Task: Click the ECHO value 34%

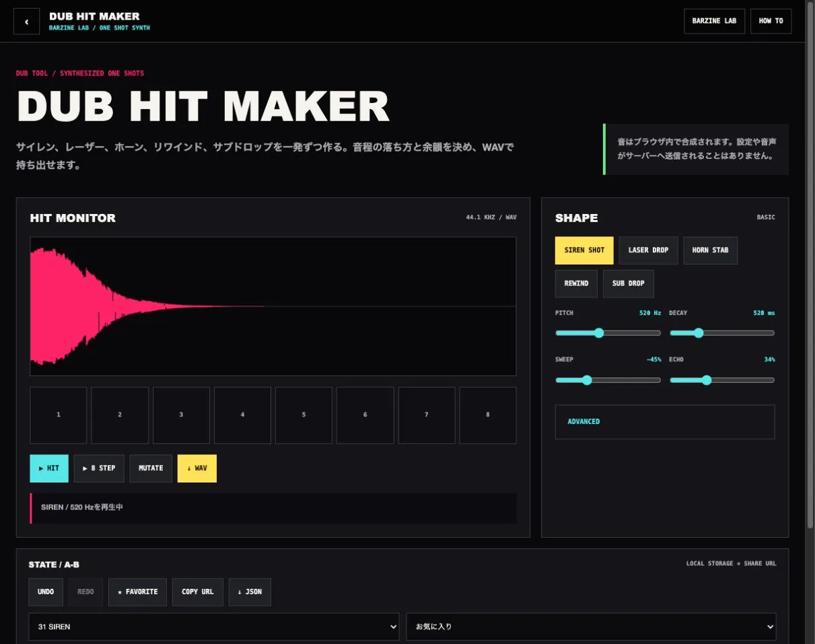Action: pyautogui.click(x=769, y=360)
